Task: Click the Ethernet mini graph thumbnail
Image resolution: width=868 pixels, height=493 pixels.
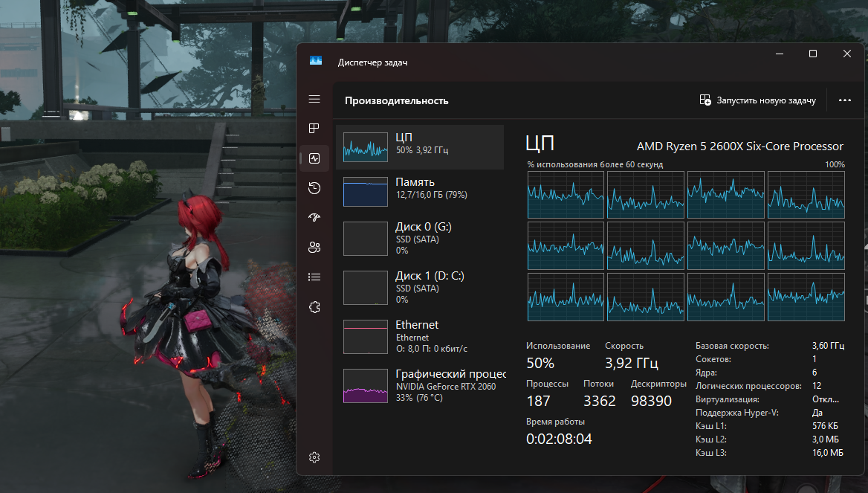Action: (366, 337)
